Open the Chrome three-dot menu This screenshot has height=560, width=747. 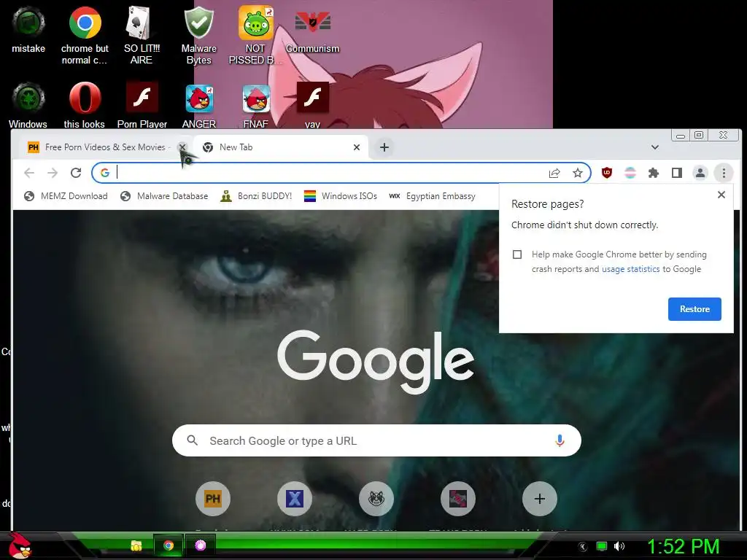pos(724,173)
